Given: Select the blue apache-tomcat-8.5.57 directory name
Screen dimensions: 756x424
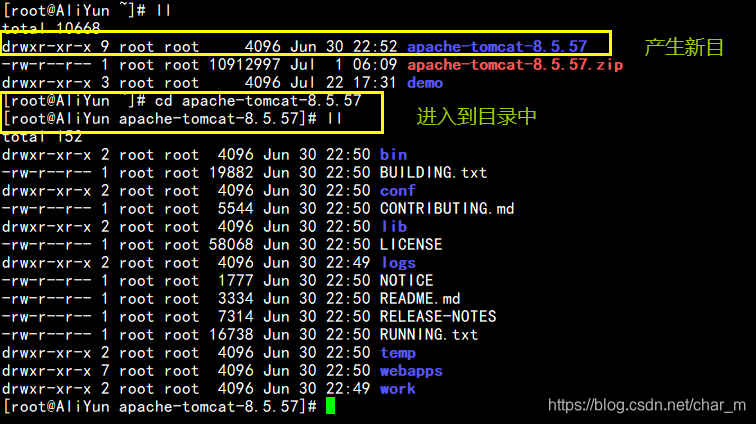Looking at the screenshot, I should coord(497,47).
